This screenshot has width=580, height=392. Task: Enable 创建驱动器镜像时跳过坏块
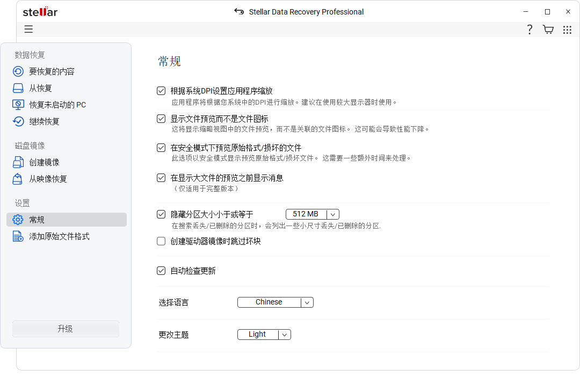161,241
